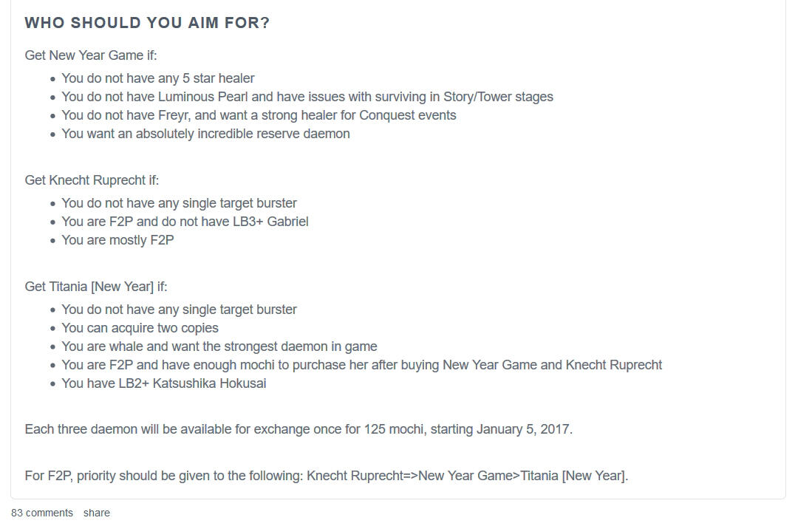Click the single target burster bullet under Titania

tap(179, 310)
